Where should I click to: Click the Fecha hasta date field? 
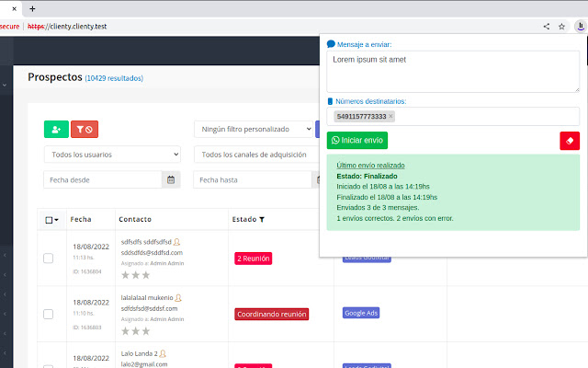tap(253, 180)
